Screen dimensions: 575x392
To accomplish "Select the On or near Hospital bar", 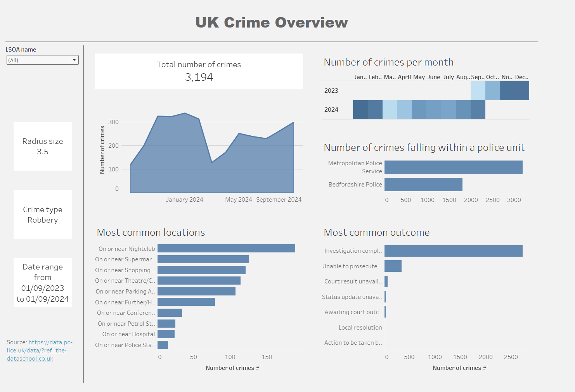I will click(x=166, y=334).
